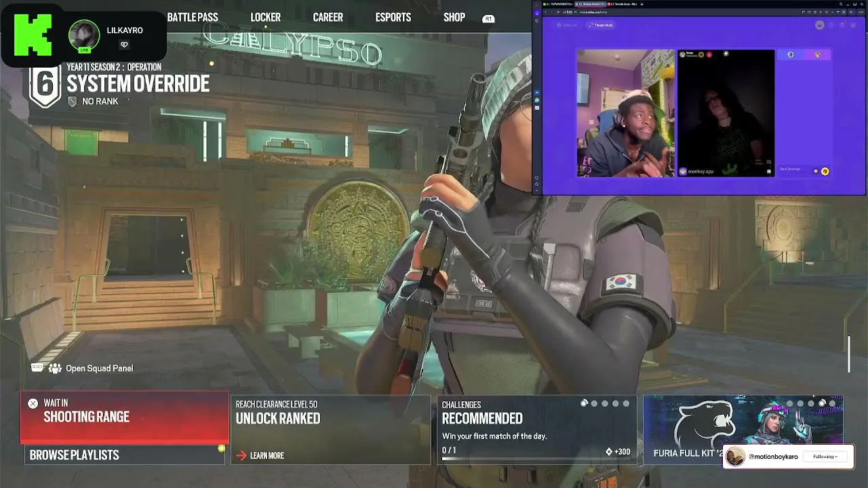868x488 pixels.
Task: Switch to the Locker tab
Action: pos(265,18)
